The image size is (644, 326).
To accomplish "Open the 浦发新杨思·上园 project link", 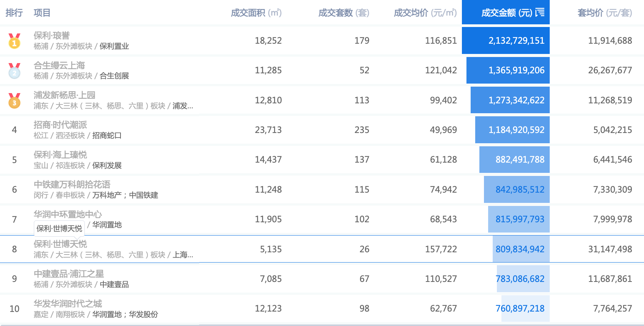I will pos(64,95).
